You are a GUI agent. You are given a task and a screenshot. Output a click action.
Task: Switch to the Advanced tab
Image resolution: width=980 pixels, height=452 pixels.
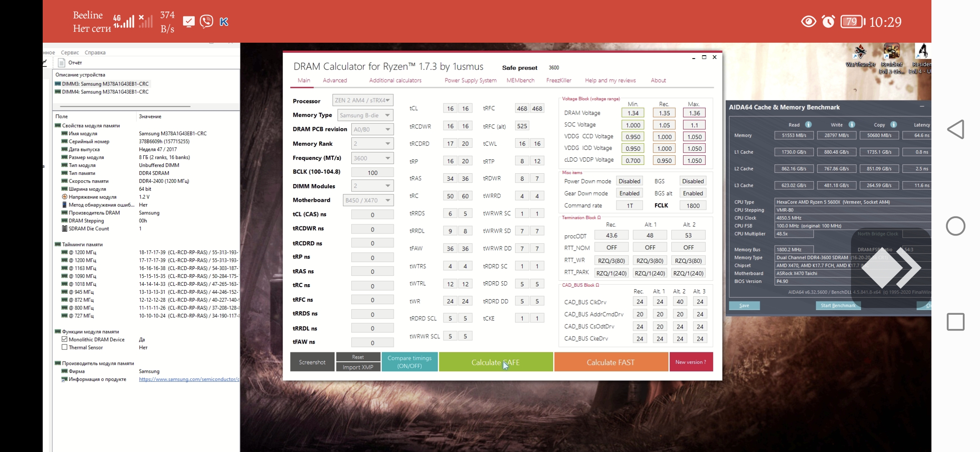click(335, 80)
